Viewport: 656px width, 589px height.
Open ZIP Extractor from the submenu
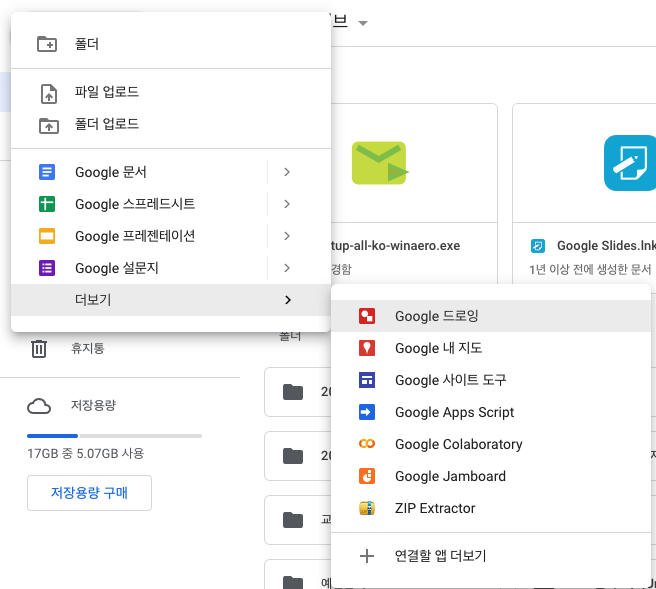(x=491, y=508)
